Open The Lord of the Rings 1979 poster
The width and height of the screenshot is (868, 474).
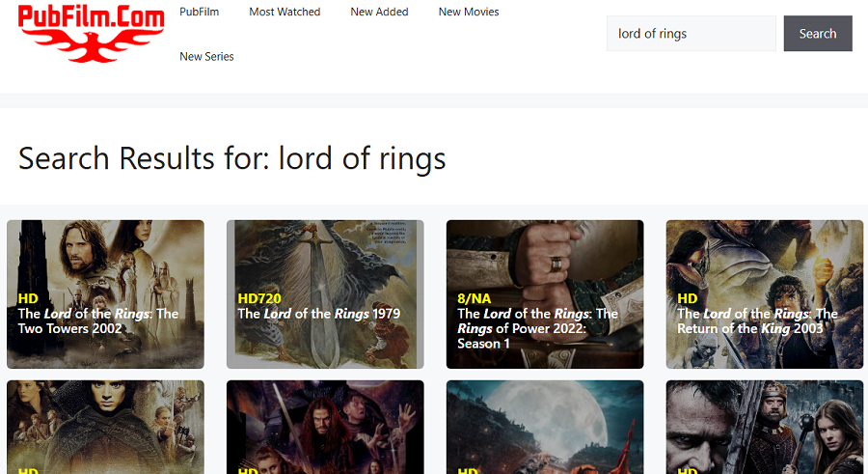tap(325, 293)
